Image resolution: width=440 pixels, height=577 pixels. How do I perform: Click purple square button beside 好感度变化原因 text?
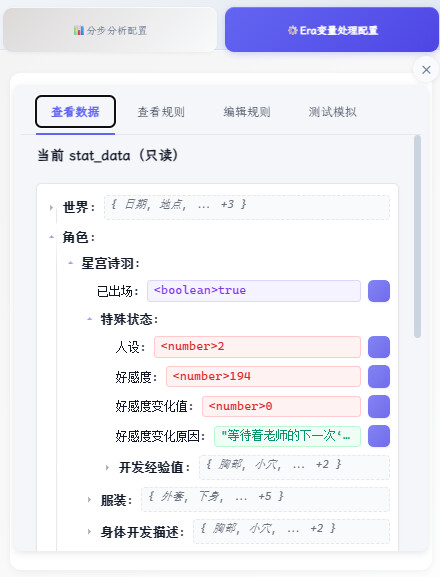(x=379, y=436)
